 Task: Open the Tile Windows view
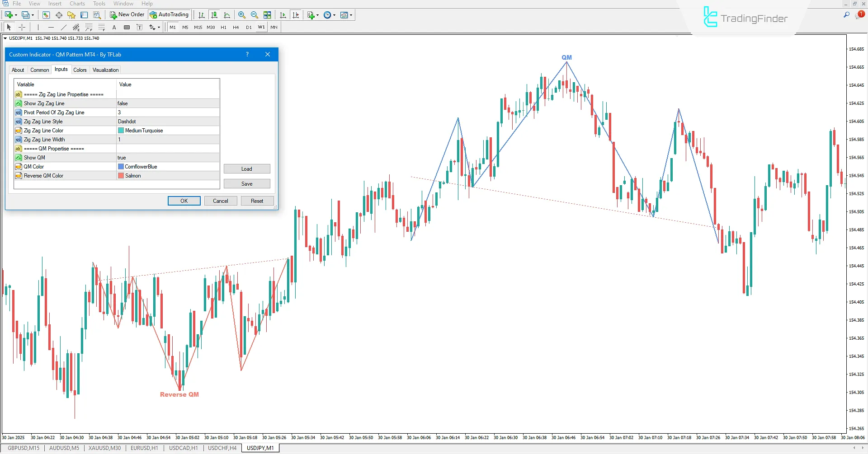(267, 15)
